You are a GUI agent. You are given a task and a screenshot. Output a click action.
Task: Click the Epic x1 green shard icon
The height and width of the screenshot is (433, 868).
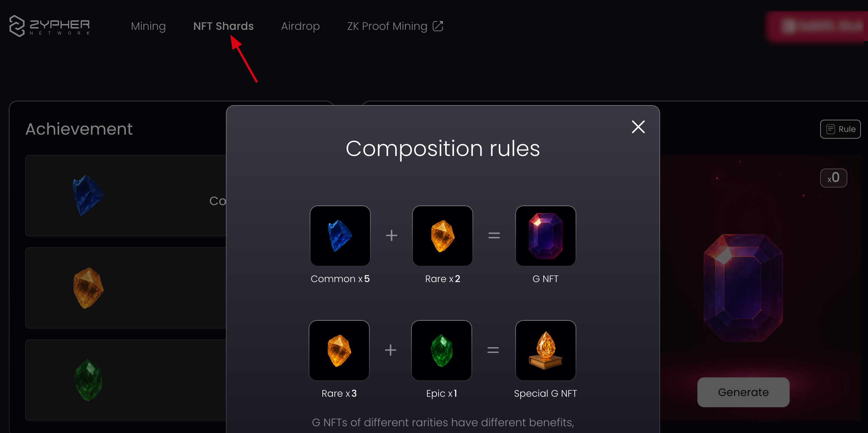[x=441, y=350]
